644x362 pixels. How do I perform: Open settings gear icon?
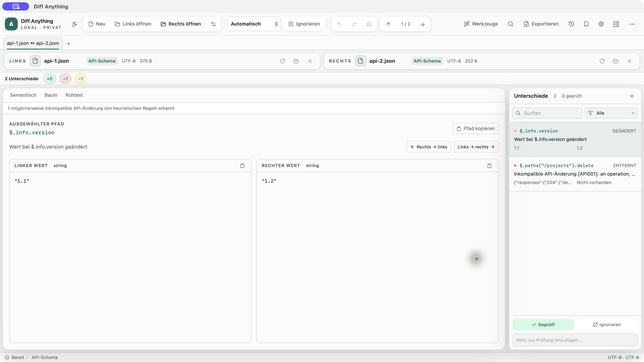[x=601, y=24]
